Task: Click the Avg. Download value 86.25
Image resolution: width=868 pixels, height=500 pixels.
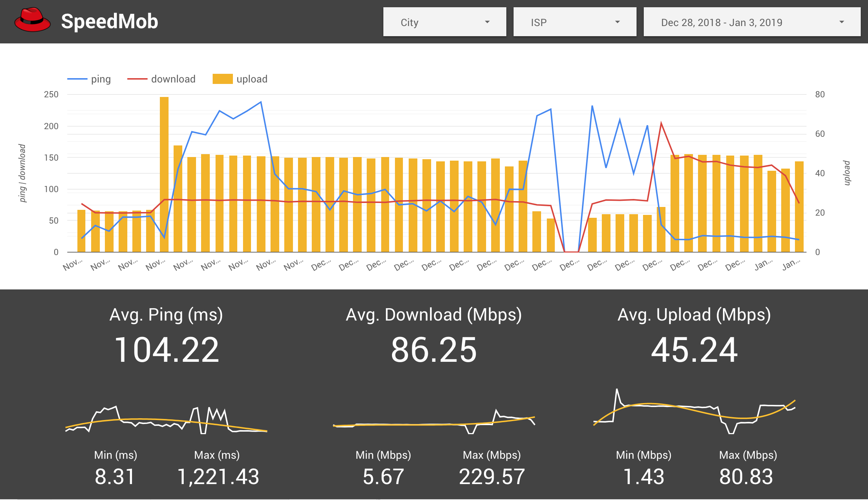Action: pos(434,350)
